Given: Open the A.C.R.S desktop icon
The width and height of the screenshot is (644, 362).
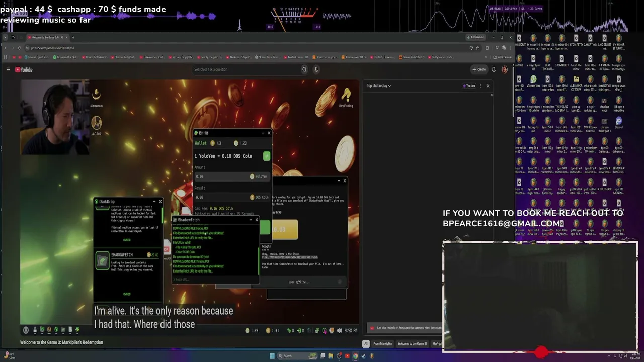Looking at the screenshot, I should pyautogui.click(x=97, y=126).
